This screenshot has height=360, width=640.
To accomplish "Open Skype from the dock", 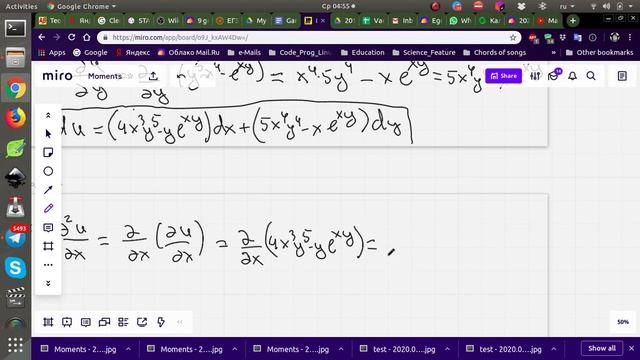I will click(x=16, y=268).
